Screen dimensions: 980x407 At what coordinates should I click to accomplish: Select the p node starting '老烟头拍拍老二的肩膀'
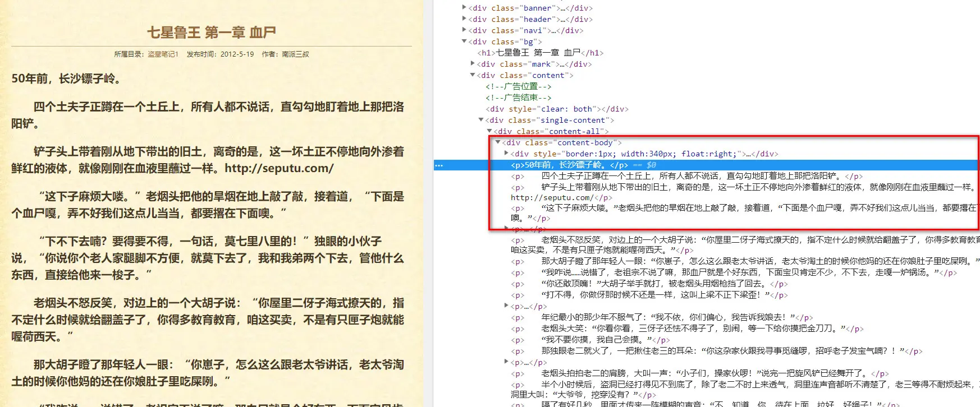(x=699, y=373)
